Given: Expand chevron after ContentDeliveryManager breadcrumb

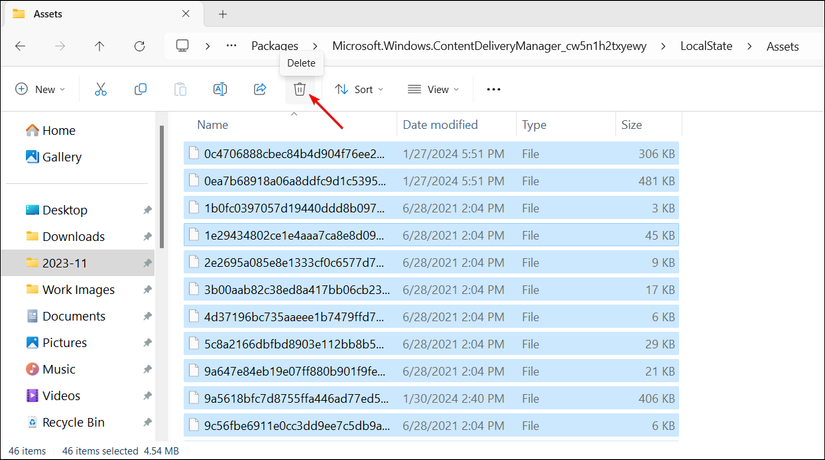Looking at the screenshot, I should 663,46.
